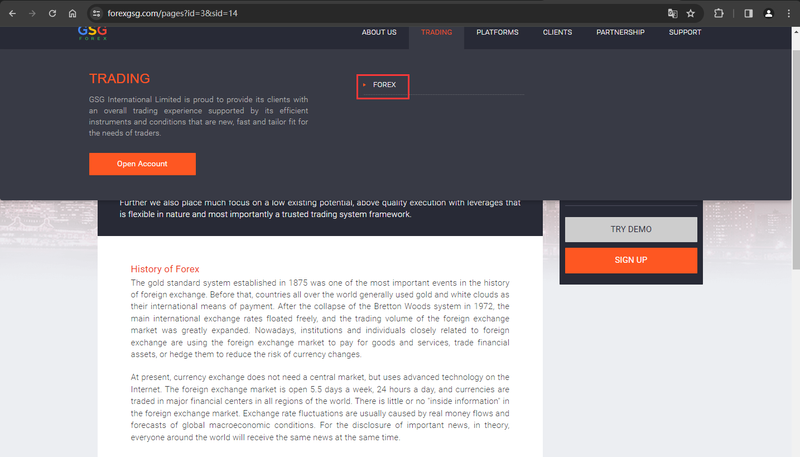The image size is (800, 457).
Task: Toggle the browser side panel icon
Action: 748,13
